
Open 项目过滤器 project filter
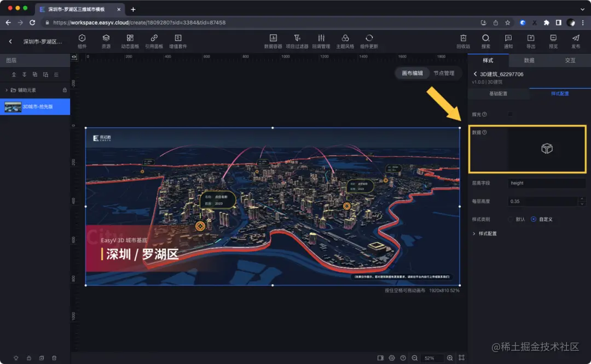(x=297, y=41)
